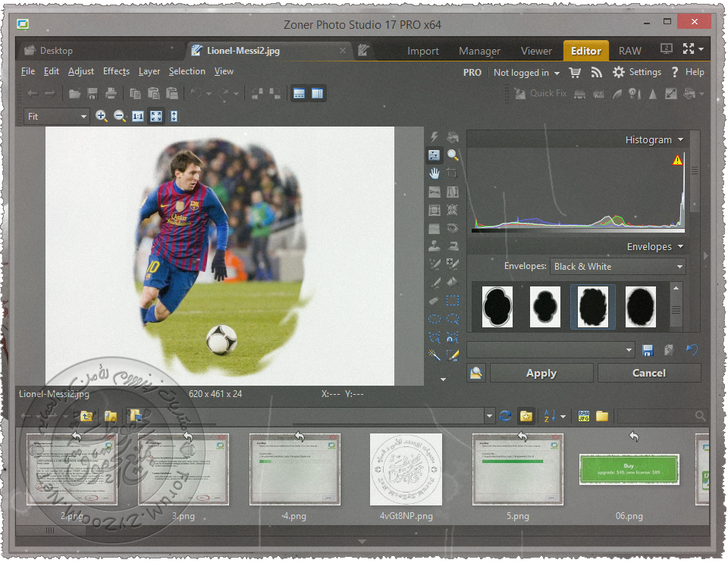Open Settings

point(636,72)
